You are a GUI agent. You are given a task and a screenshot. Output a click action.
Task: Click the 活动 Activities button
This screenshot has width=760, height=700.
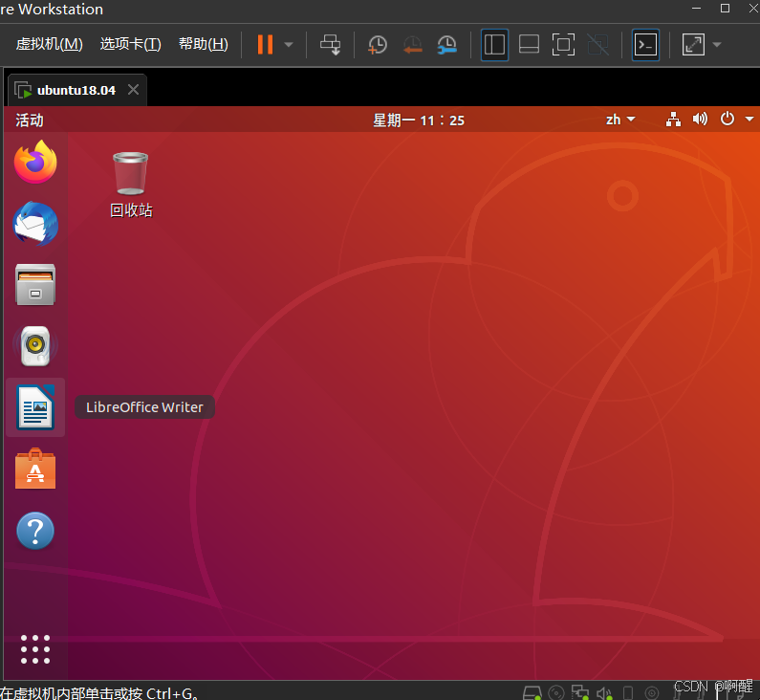30,120
